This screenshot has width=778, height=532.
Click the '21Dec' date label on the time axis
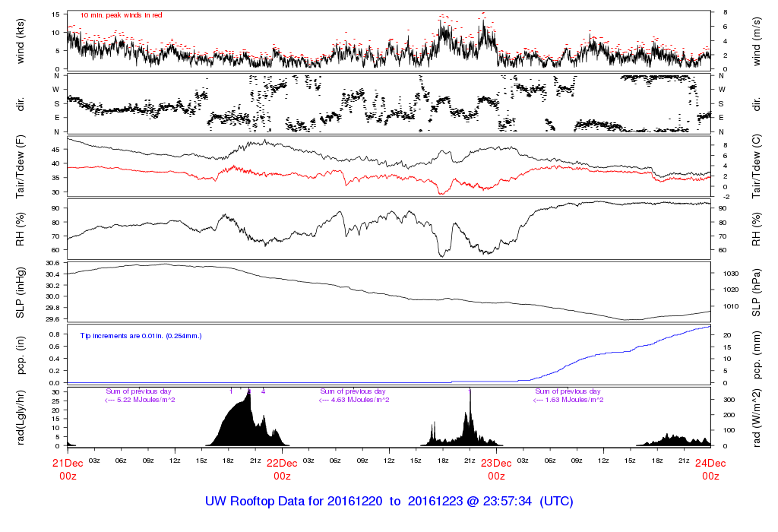click(x=68, y=464)
